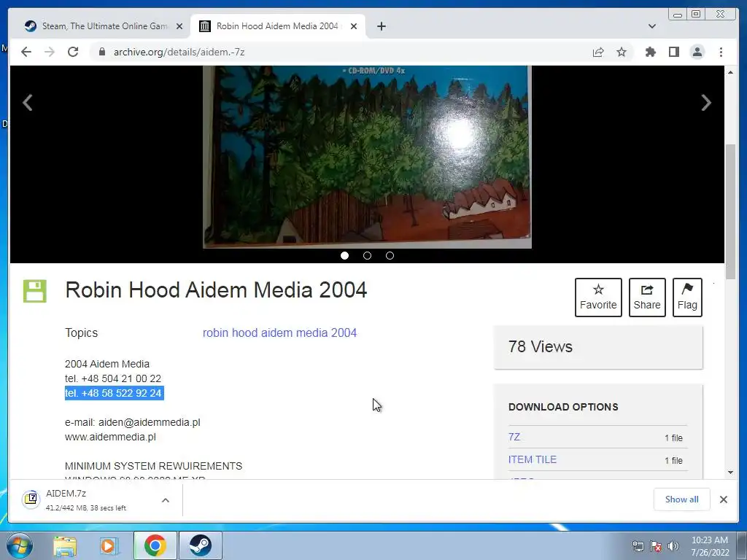Image resolution: width=747 pixels, height=560 pixels.
Task: Click the scrollbar down arrow
Action: (730, 472)
